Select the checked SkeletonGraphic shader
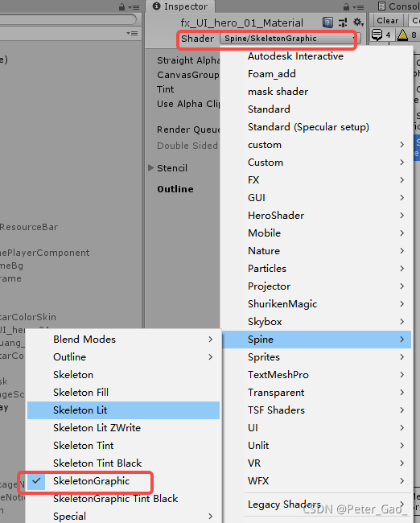Viewport: 420px width, 523px height. click(x=123, y=481)
